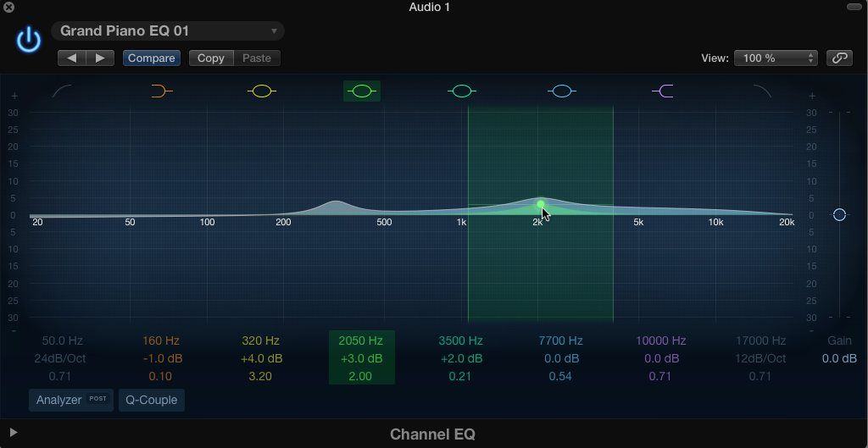The image size is (868, 448).
Task: Select the 3500 Hz frequency value
Action: pyautogui.click(x=460, y=340)
